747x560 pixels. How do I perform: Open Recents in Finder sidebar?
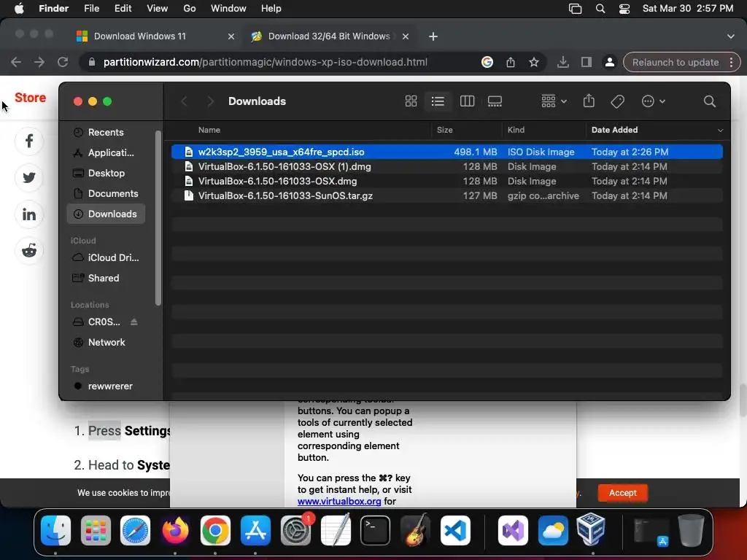(106, 133)
